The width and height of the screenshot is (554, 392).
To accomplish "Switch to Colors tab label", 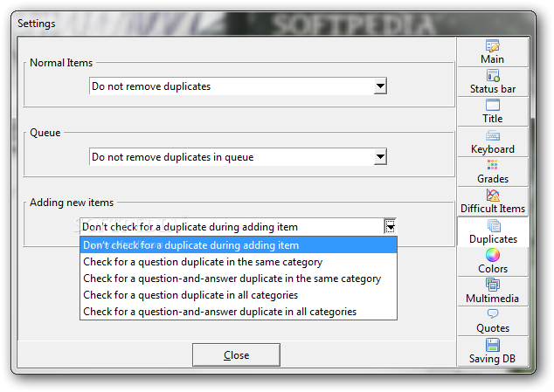I will click(493, 269).
